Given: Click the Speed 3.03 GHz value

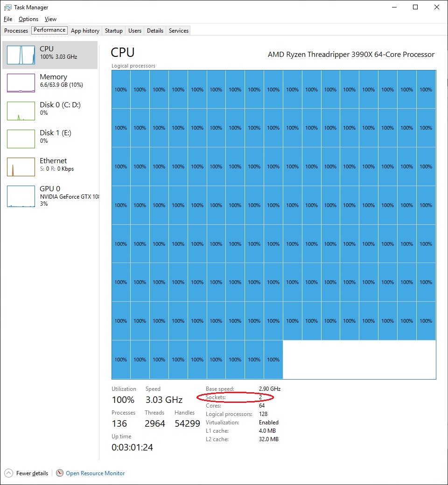Looking at the screenshot, I should coord(164,400).
